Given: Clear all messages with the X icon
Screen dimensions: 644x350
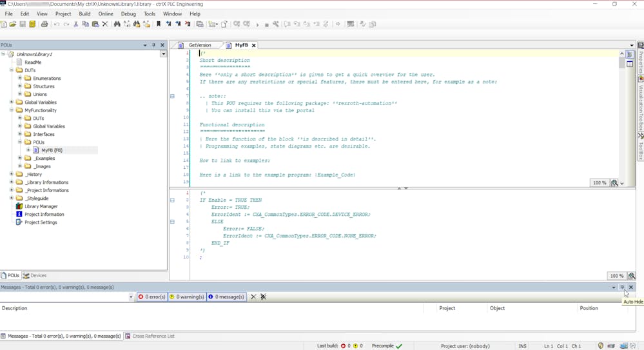Looking at the screenshot, I should click(253, 297).
